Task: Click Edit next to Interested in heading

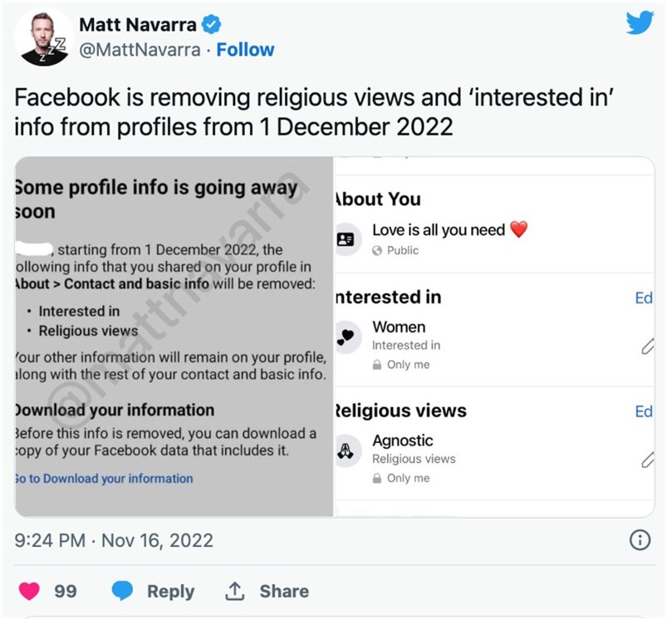Action: [x=643, y=298]
